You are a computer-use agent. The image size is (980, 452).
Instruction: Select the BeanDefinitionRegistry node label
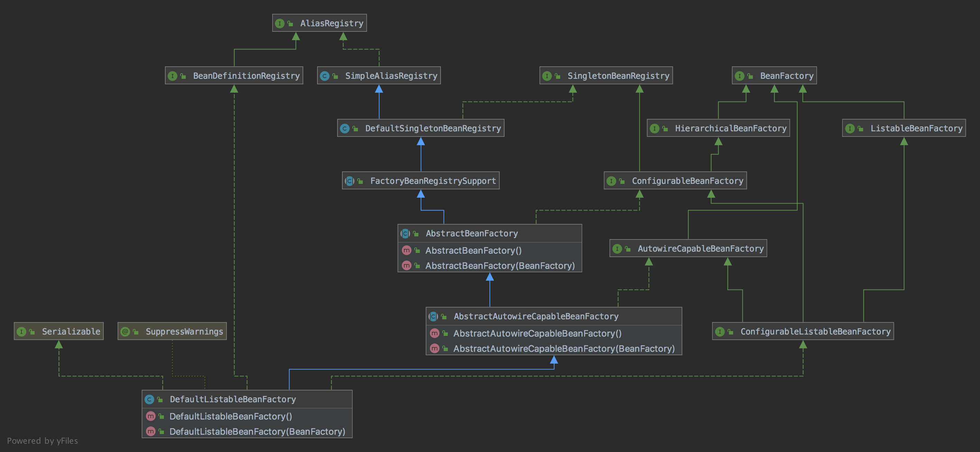247,76
